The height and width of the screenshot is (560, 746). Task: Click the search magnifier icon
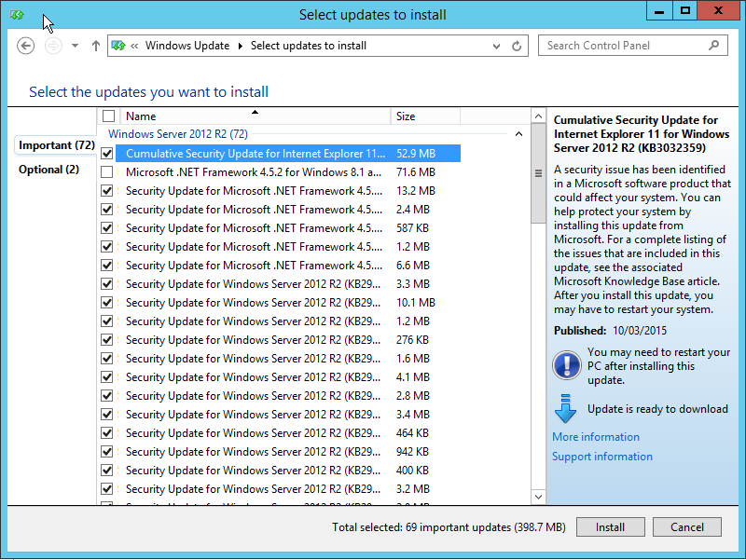713,46
